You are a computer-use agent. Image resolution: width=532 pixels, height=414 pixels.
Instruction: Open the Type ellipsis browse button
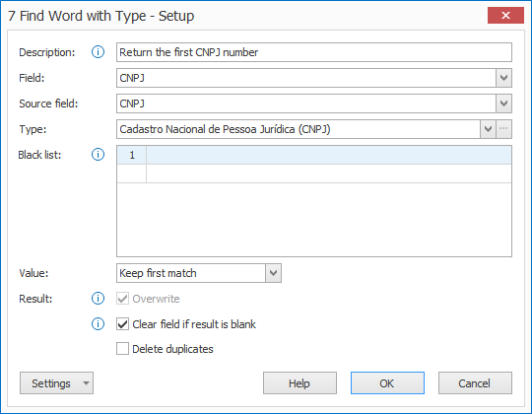click(x=503, y=129)
